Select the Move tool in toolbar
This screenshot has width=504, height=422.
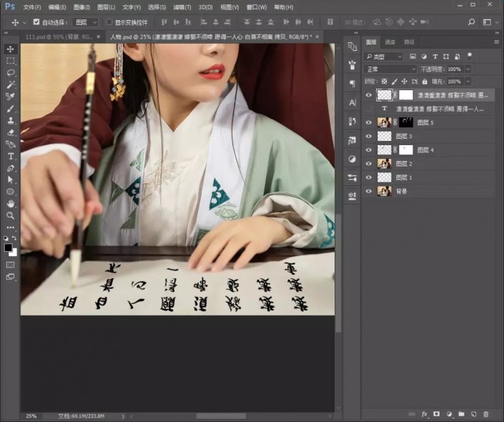pyautogui.click(x=10, y=49)
